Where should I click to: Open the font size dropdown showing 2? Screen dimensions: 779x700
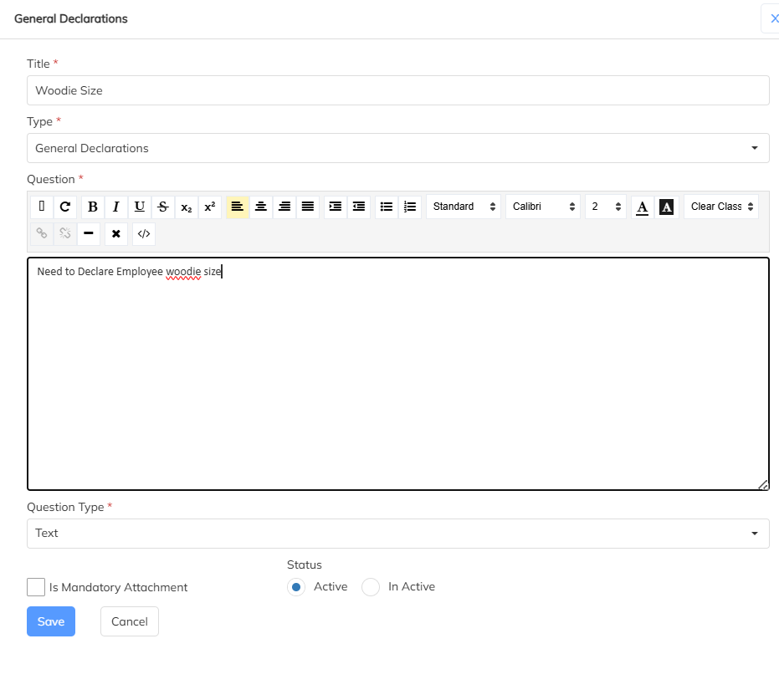click(606, 207)
